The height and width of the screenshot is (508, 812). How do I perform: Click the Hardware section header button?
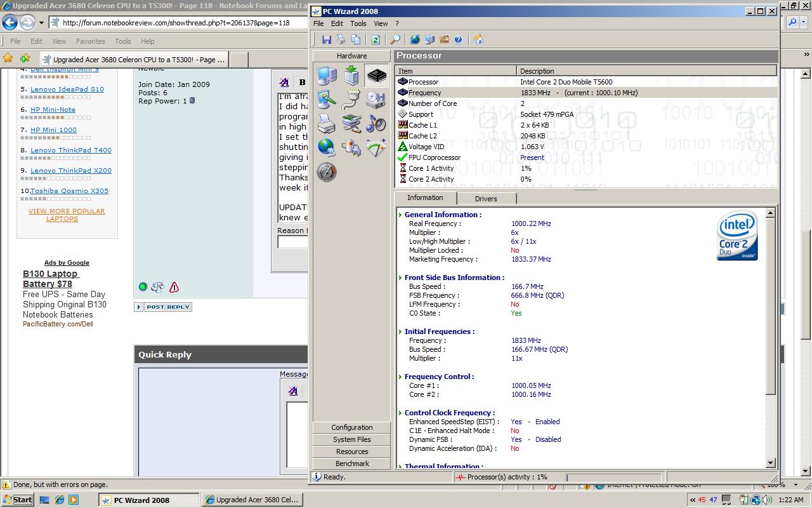351,56
